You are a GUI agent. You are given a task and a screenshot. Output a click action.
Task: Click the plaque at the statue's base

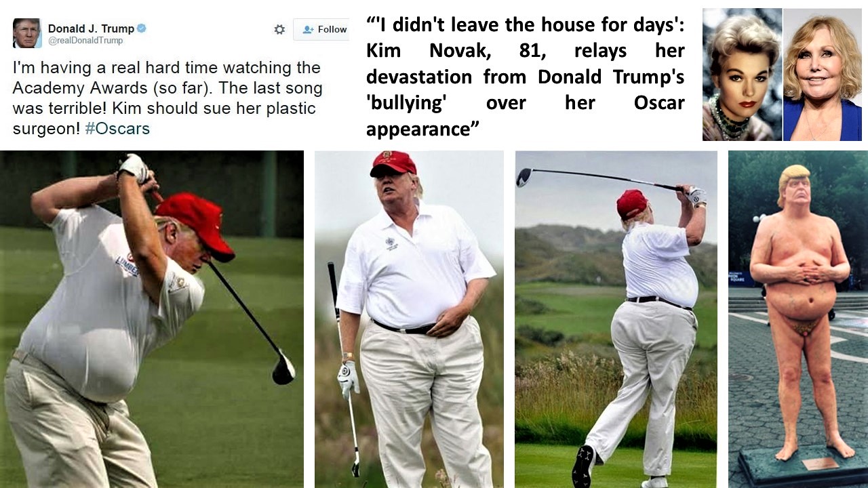(x=820, y=463)
